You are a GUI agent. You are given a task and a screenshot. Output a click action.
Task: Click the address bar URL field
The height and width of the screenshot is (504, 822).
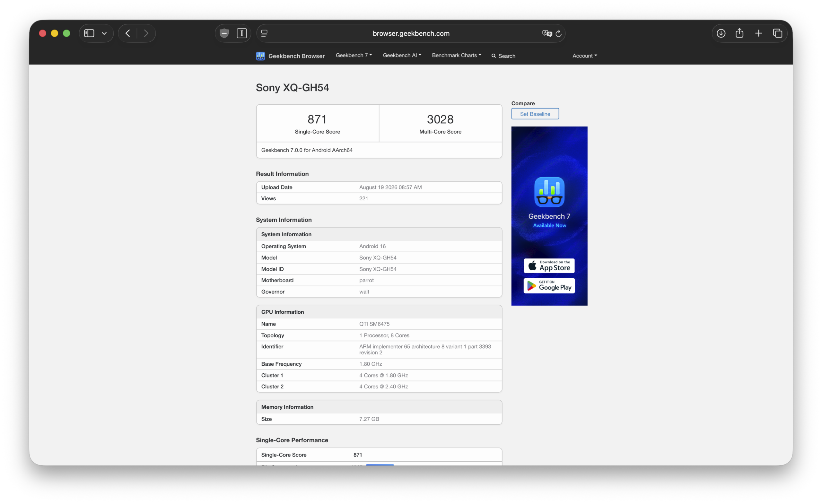pos(411,33)
